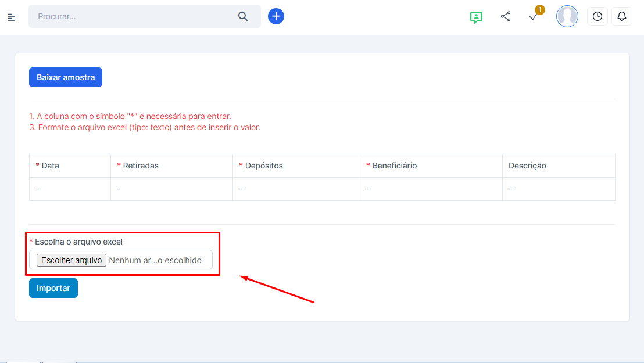Click the 'Escolha o arquivo excel' label
644x363 pixels.
click(78, 242)
